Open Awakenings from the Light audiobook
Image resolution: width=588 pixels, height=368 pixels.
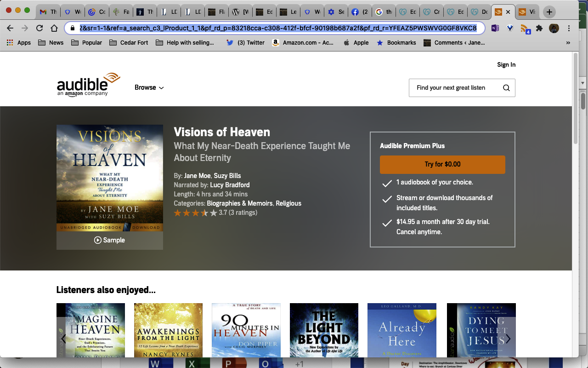pos(168,330)
